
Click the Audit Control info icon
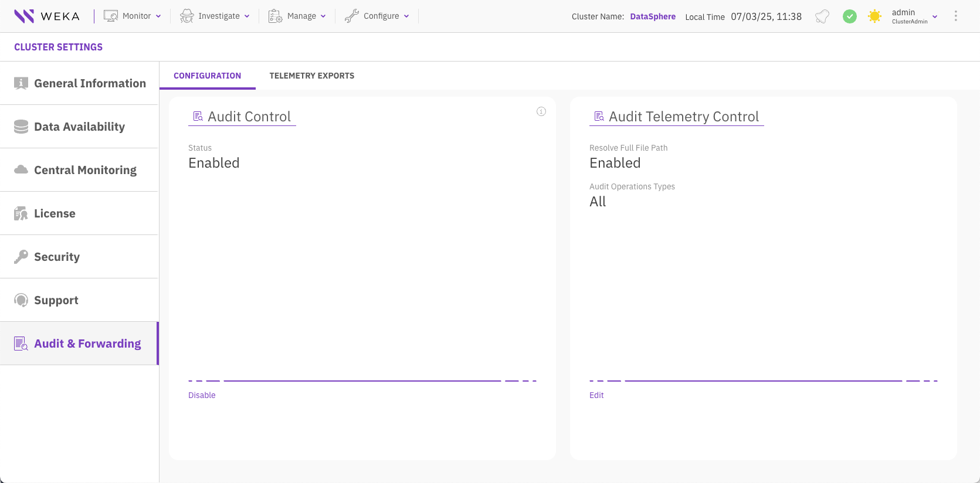541,111
